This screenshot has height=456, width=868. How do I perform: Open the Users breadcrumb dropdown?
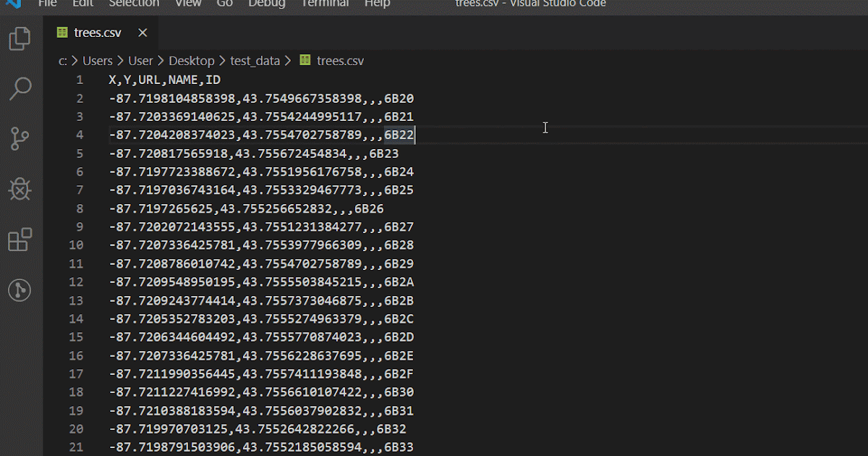click(x=98, y=61)
